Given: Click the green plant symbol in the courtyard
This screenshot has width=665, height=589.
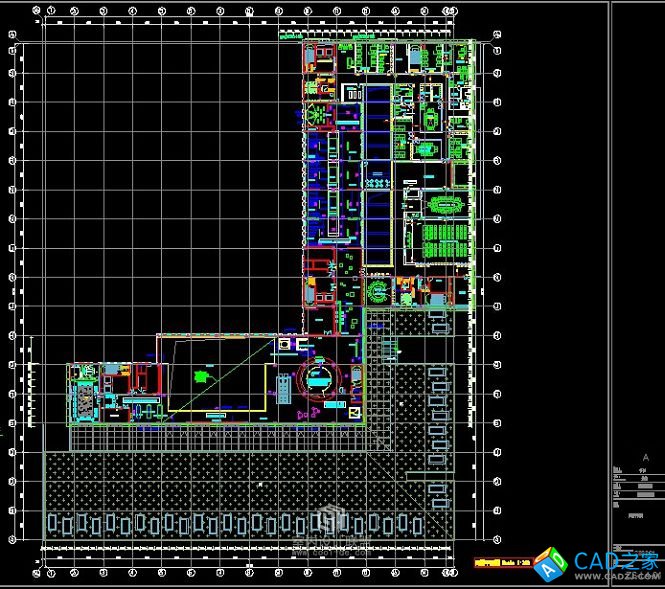Looking at the screenshot, I should pyautogui.click(x=201, y=377).
